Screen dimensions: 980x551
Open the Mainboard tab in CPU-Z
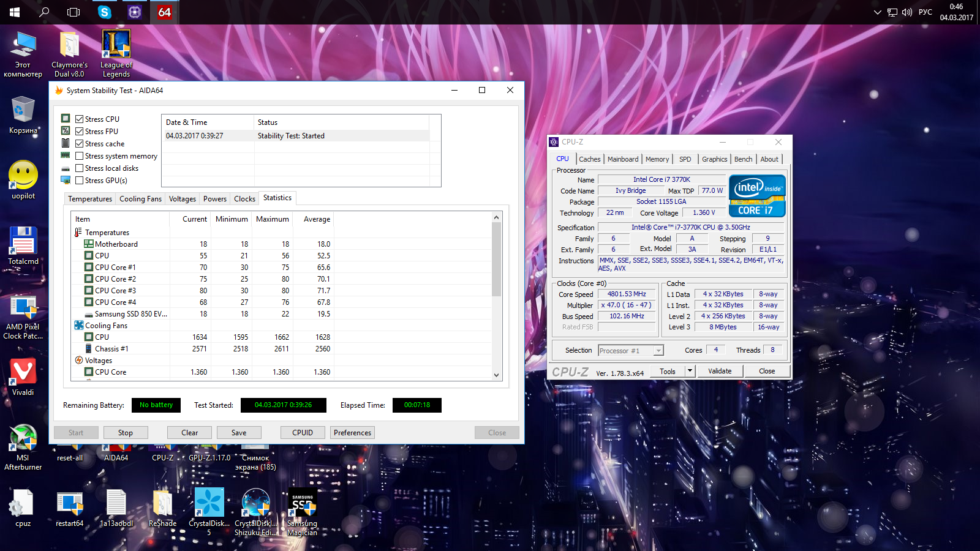point(623,159)
